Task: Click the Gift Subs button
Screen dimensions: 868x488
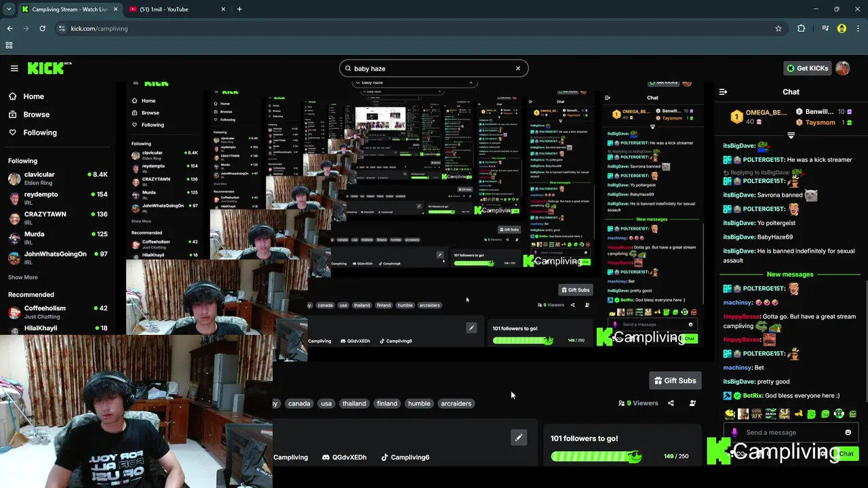Action: pos(675,381)
